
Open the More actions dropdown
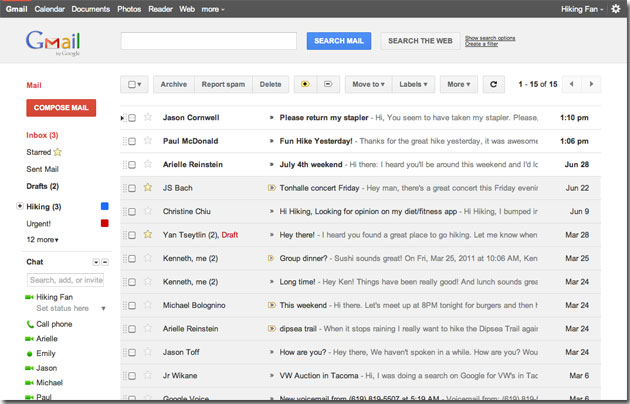[x=458, y=84]
